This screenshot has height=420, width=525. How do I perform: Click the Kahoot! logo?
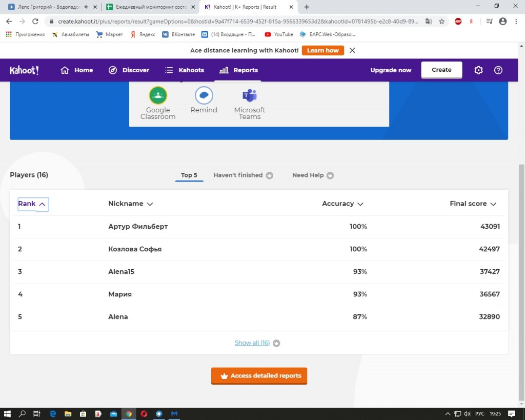click(x=24, y=70)
